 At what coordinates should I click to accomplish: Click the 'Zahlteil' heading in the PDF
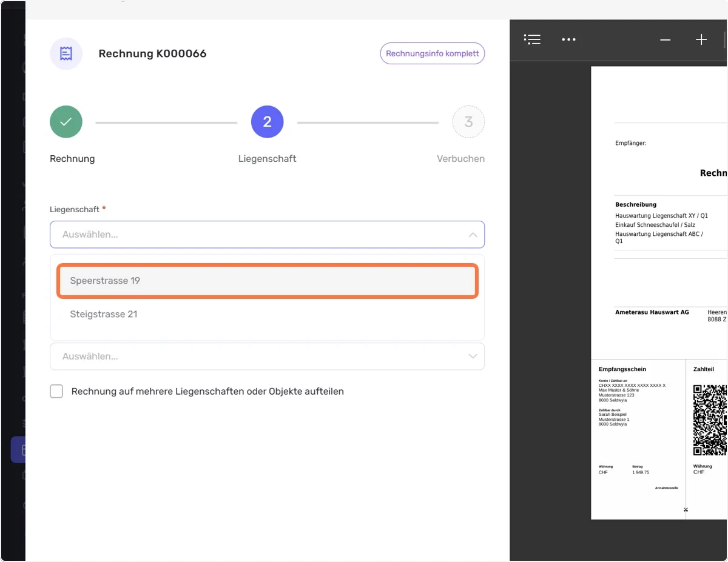(704, 369)
